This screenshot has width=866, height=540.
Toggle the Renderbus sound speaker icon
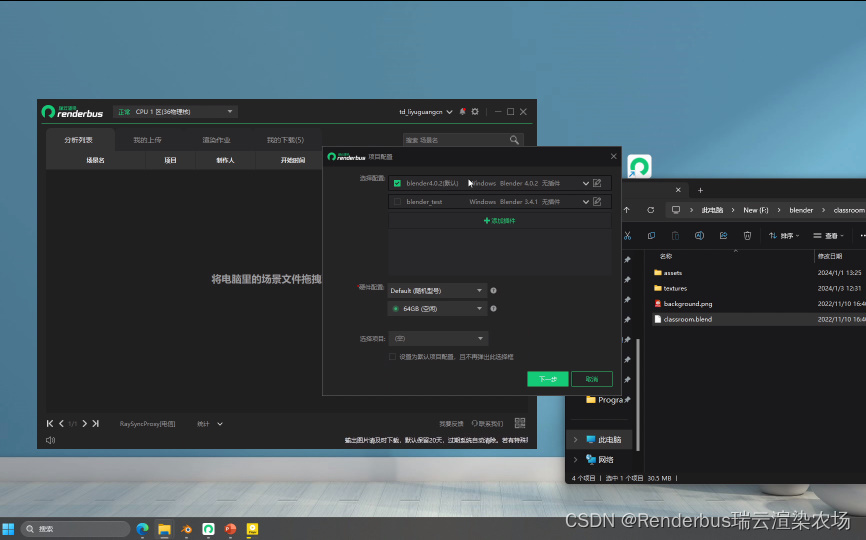pos(50,440)
